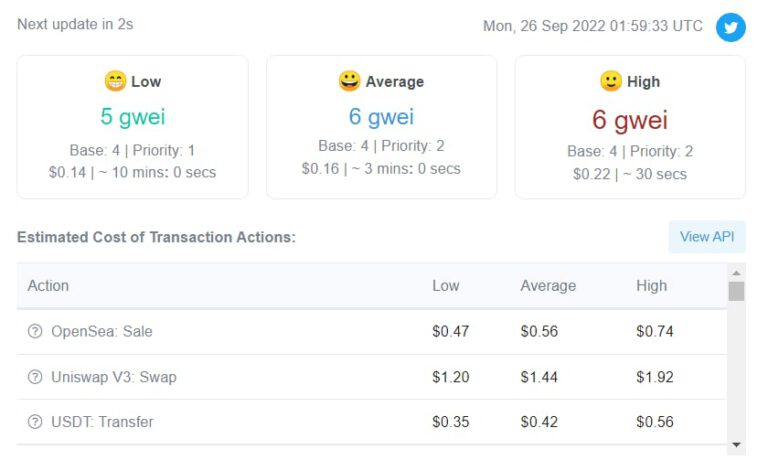Click the table scrollbar thumb

point(737,292)
